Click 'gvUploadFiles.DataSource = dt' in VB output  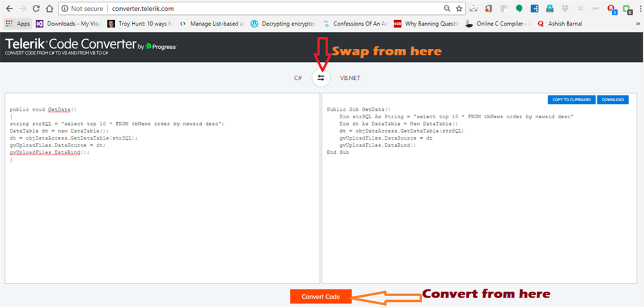coord(386,138)
